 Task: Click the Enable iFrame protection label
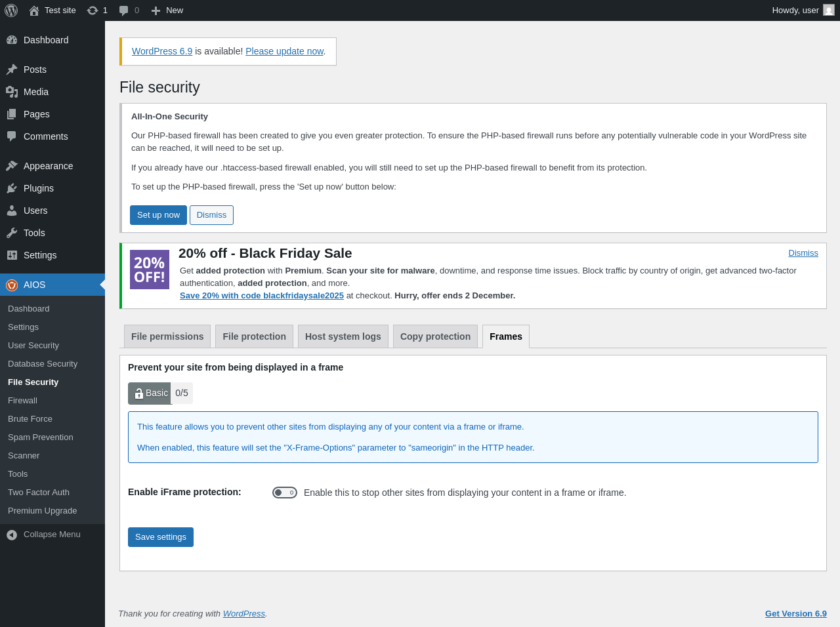pyautogui.click(x=184, y=492)
